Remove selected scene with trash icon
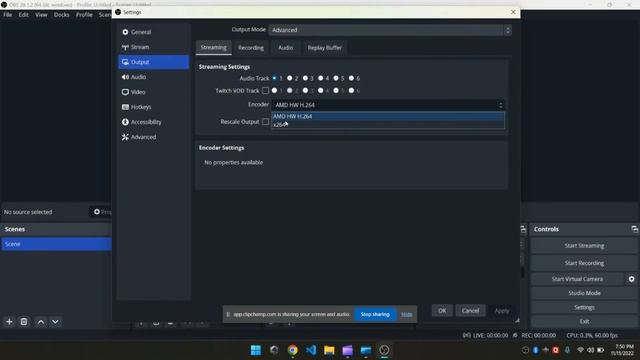640x360 pixels. tap(24, 322)
